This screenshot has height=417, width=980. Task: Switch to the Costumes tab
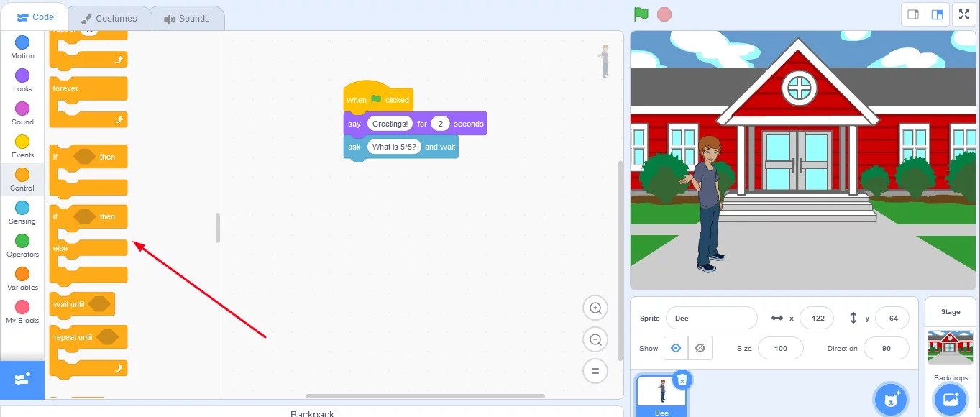[x=109, y=19]
